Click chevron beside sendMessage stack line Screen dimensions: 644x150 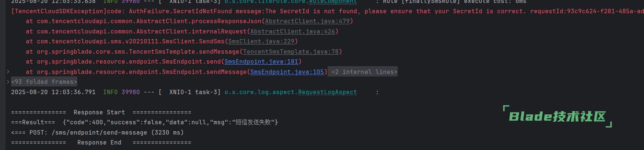[8, 71]
